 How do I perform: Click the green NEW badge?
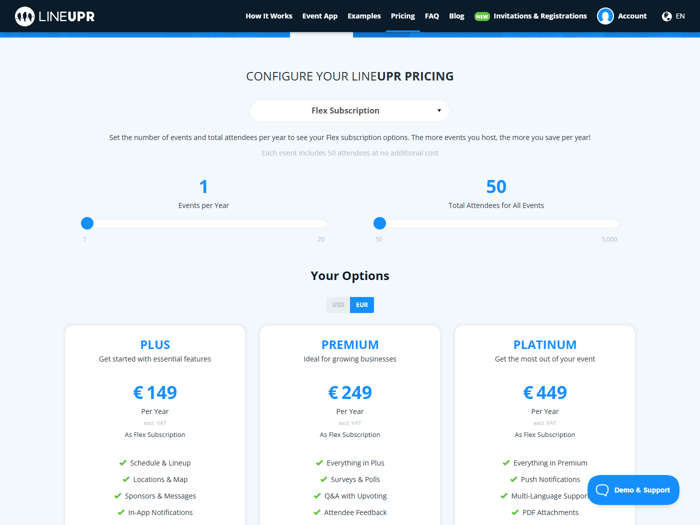tap(482, 16)
